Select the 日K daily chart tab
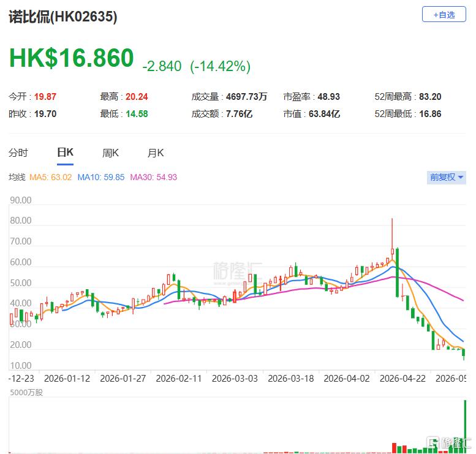The height and width of the screenshot is (454, 476). click(66, 153)
